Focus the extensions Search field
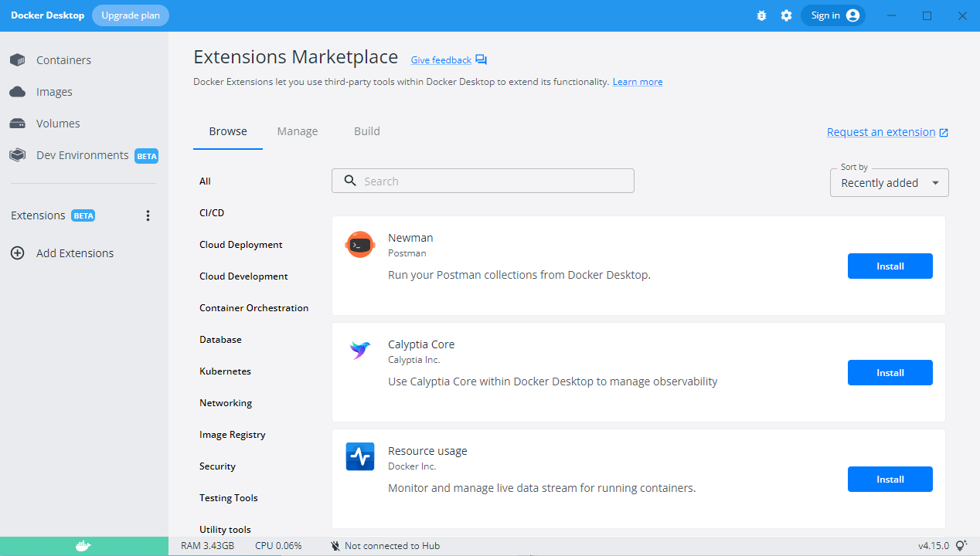 pyautogui.click(x=483, y=181)
